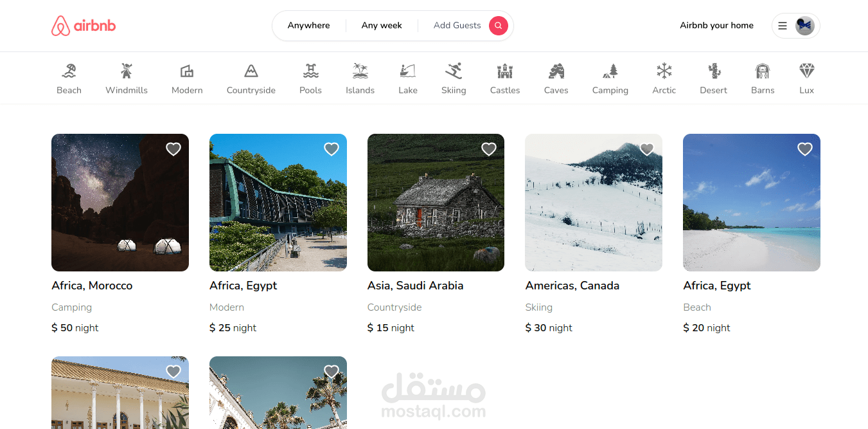Image resolution: width=868 pixels, height=429 pixels.
Task: Select the Modern category icon
Action: coord(187,71)
